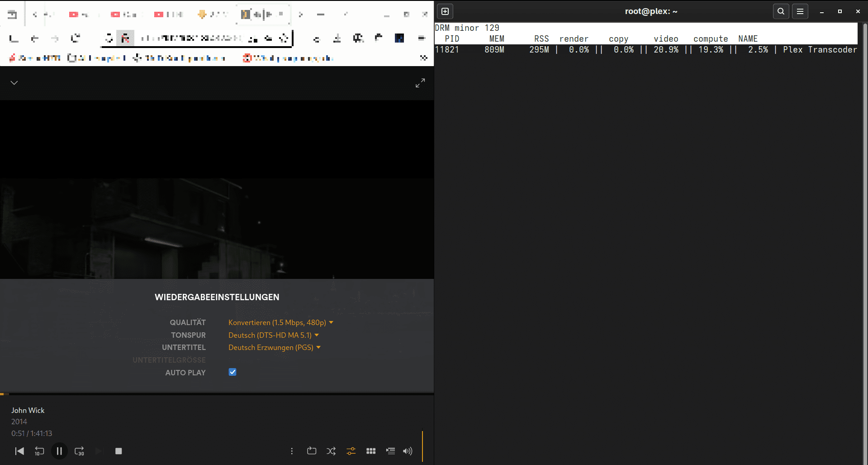
Task: Click the Deutsch Erzwungen (PGS) value
Action: (271, 347)
